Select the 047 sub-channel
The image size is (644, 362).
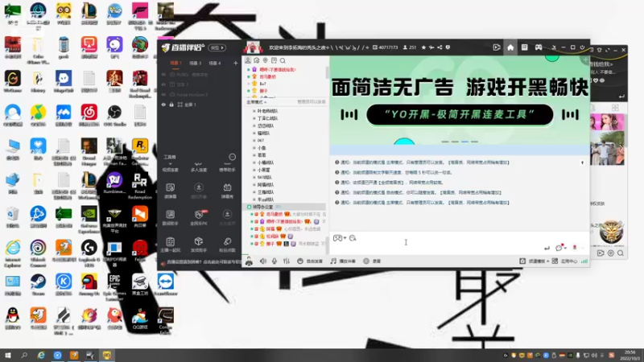pos(261,140)
